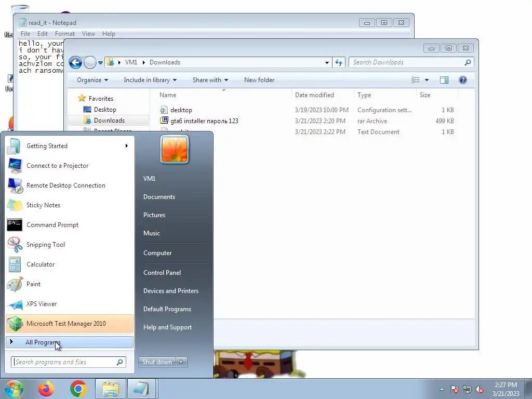The height and width of the screenshot is (399, 532).
Task: Click the network tray icon
Action: pos(467,389)
